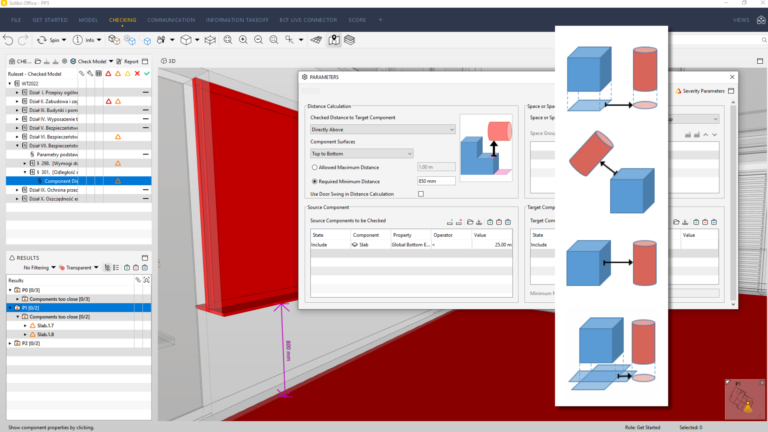Screen dimensions: 768x432
Task: Click the 850 mm minimum distance field
Action: (436, 181)
